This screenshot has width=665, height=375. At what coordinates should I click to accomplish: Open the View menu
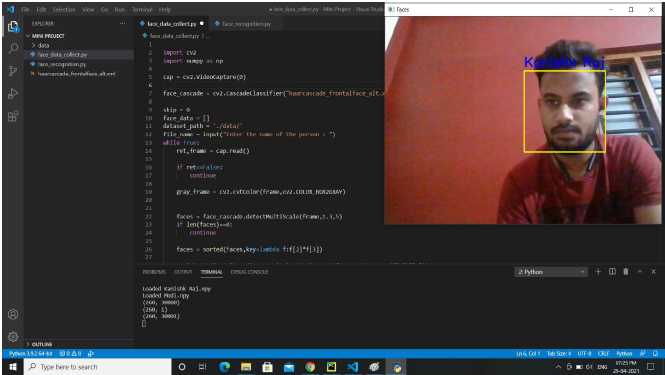[88, 9]
